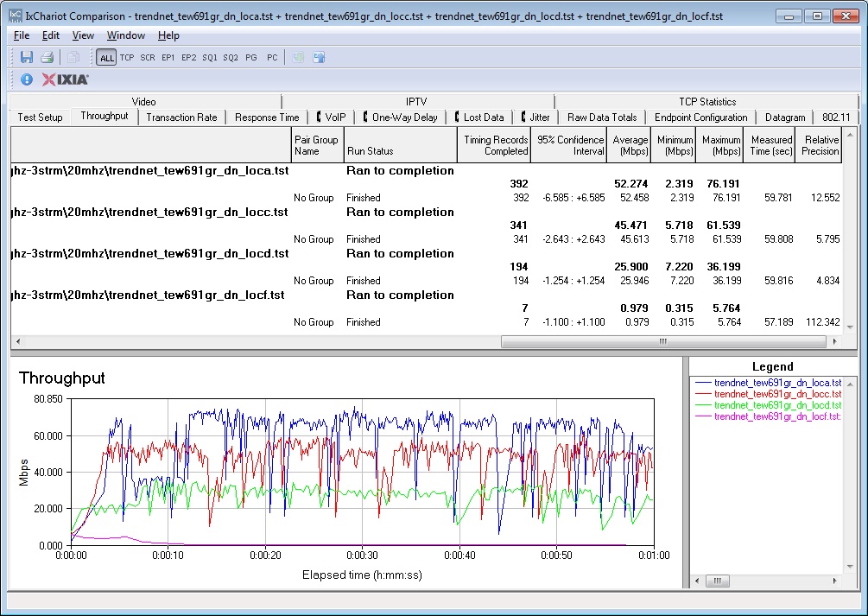Screen dimensions: 868x616
Task: Select the IPTV tab group
Action: click(416, 102)
